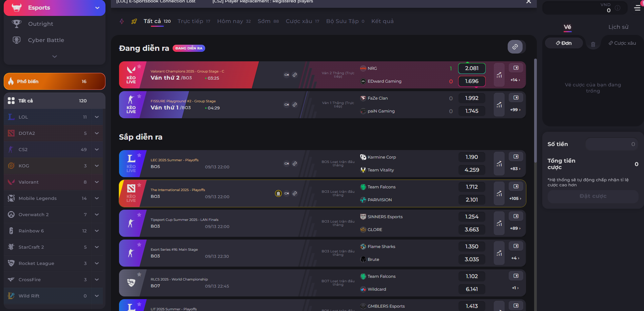Screen dimensions: 644x311
Task: Switch to Trực tiếp tab
Action: [x=194, y=21]
